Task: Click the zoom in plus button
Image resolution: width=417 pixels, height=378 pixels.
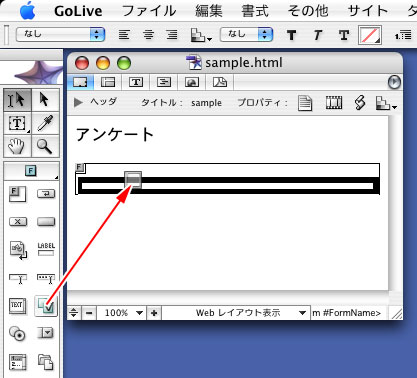Action: pos(154,313)
